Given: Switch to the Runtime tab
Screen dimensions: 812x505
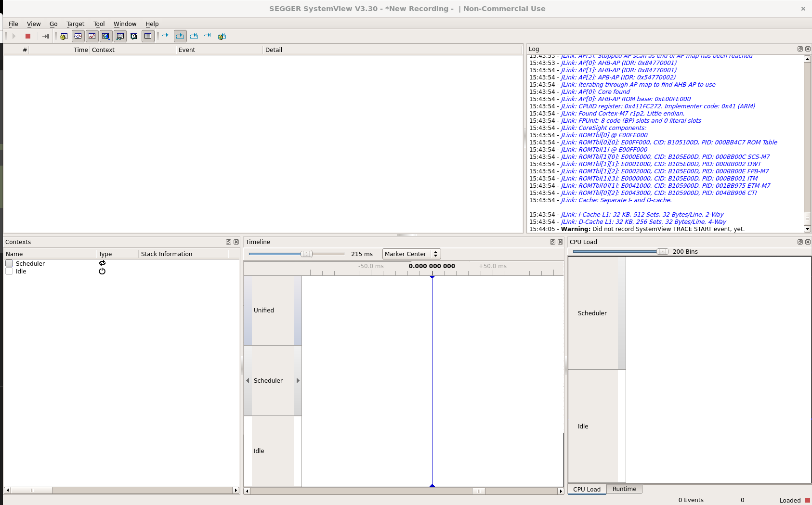Looking at the screenshot, I should click(624, 489).
